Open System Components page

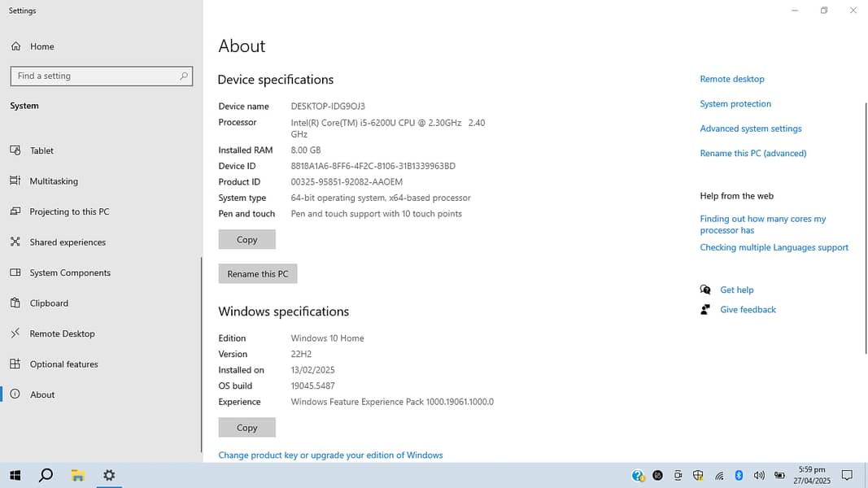click(x=60, y=272)
